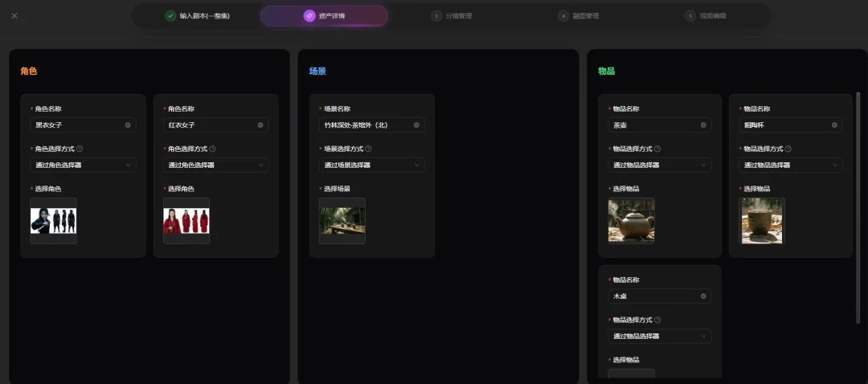Show help for 粗陶杯 物品选择方式
The height and width of the screenshot is (384, 868).
pos(788,149)
